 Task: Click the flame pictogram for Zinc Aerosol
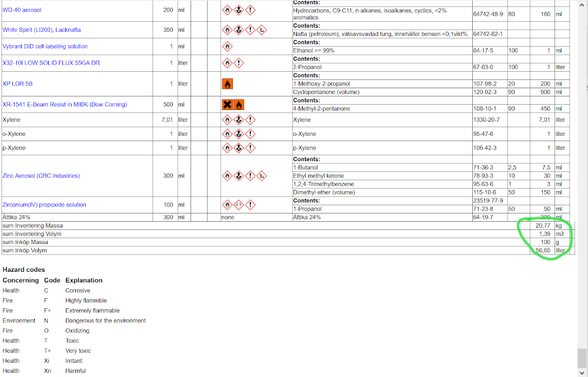coord(227,175)
